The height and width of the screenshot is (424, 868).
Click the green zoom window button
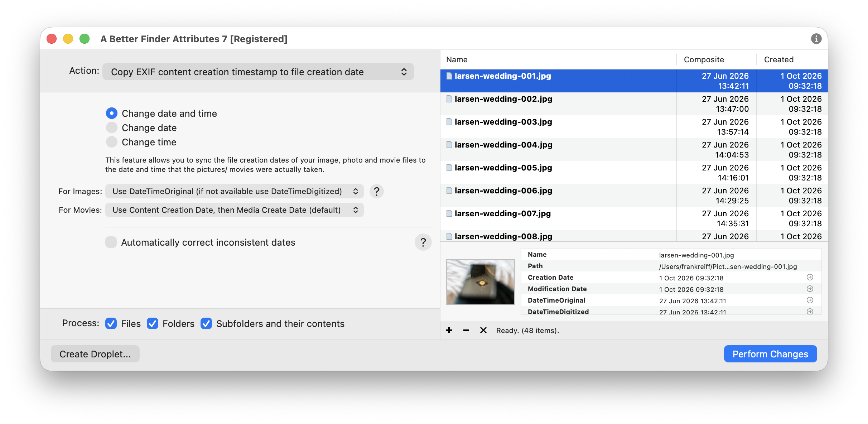pyautogui.click(x=85, y=39)
